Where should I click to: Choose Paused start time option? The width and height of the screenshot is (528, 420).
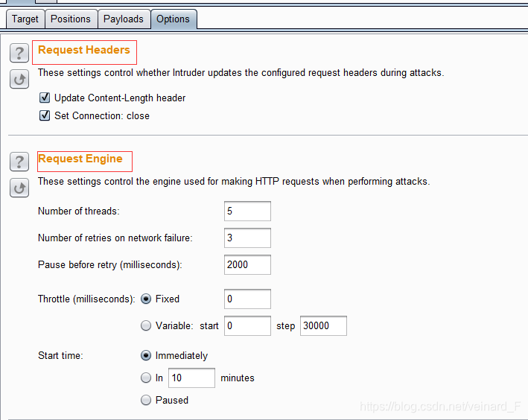(x=146, y=400)
